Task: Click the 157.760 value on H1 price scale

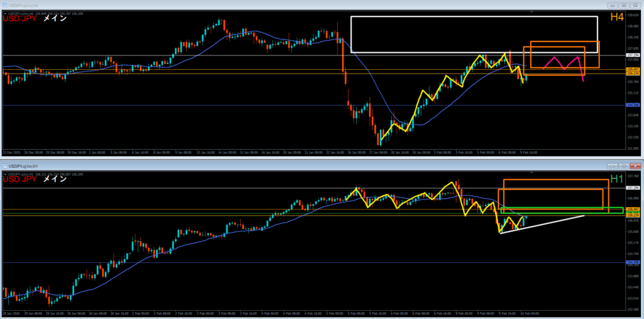Action: click(x=633, y=176)
